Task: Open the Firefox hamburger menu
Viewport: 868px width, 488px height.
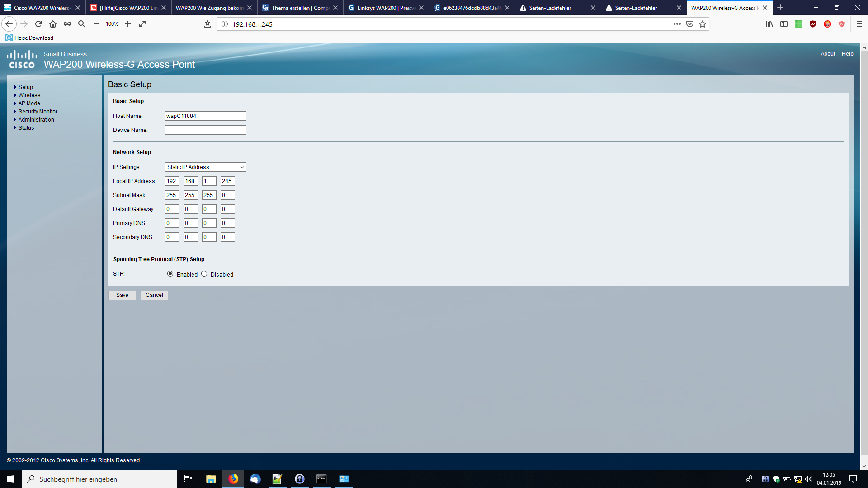Action: (859, 24)
